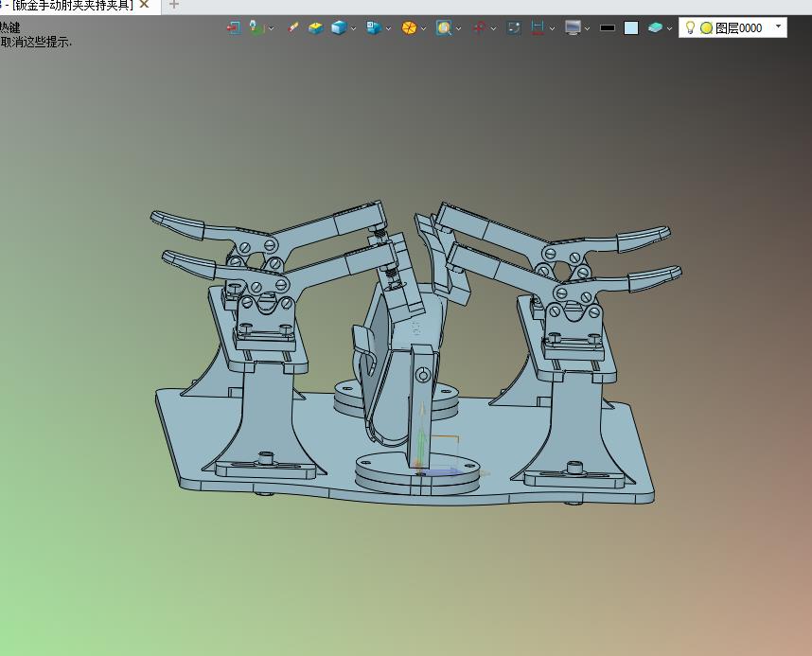Expand the shaded cube display mode dropdown
Screen dimensions: 812x656
click(x=354, y=28)
